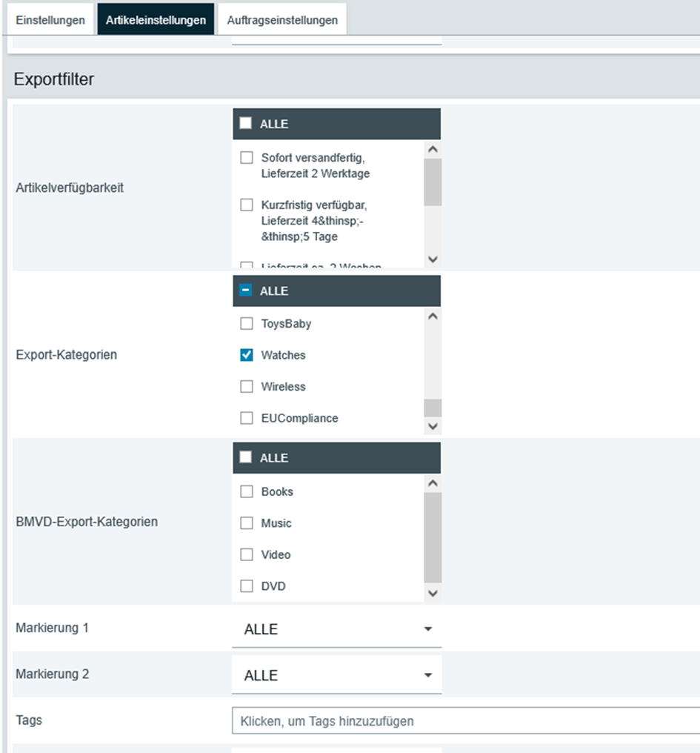This screenshot has width=700, height=753.
Task: Select the Artikeleinstellungen tab
Action: tap(156, 20)
